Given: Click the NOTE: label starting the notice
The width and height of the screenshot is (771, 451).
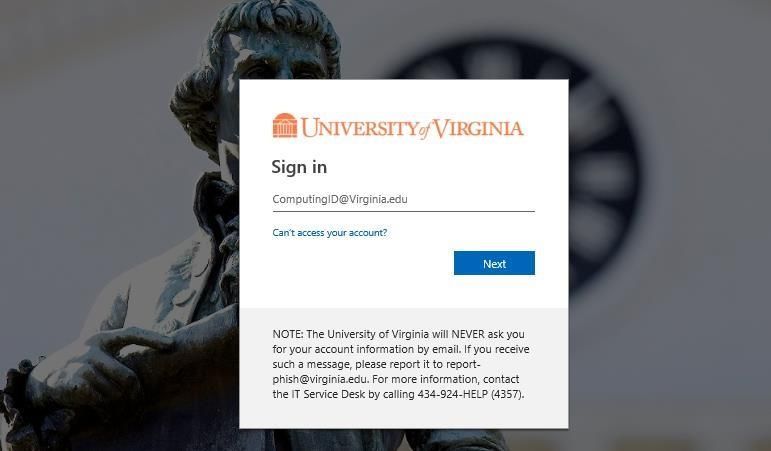Looking at the screenshot, I should (288, 334).
